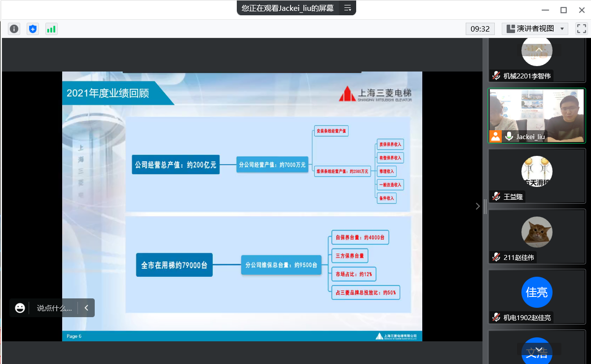Minimize the meeting window
The image size is (591, 364).
click(545, 10)
